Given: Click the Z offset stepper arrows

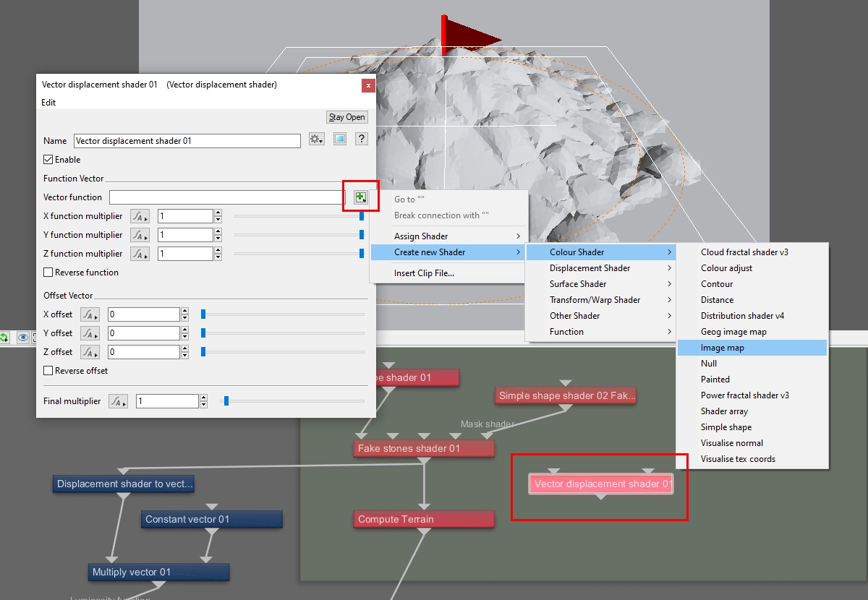Looking at the screenshot, I should [184, 352].
